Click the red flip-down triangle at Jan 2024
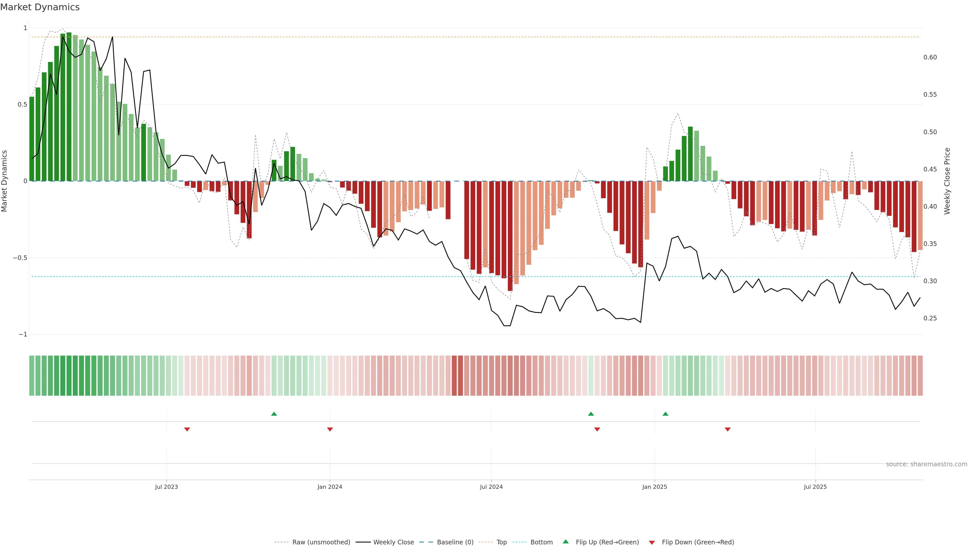980x551 pixels. [x=330, y=429]
